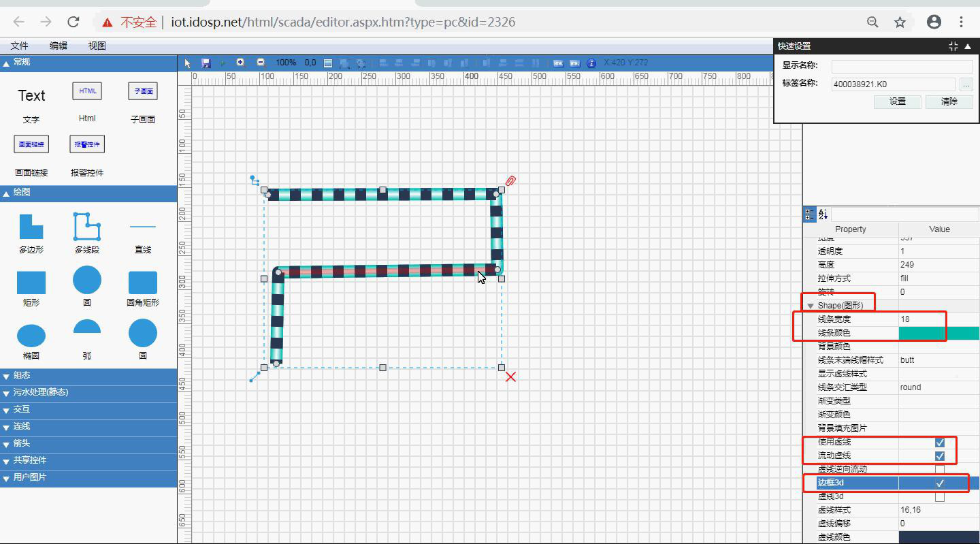Click the 清除 button in quick settings
The height and width of the screenshot is (544, 980).
point(949,101)
